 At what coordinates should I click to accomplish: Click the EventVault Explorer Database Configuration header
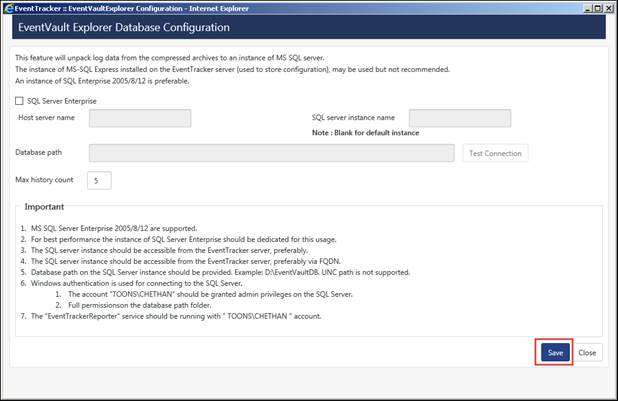coord(124,27)
